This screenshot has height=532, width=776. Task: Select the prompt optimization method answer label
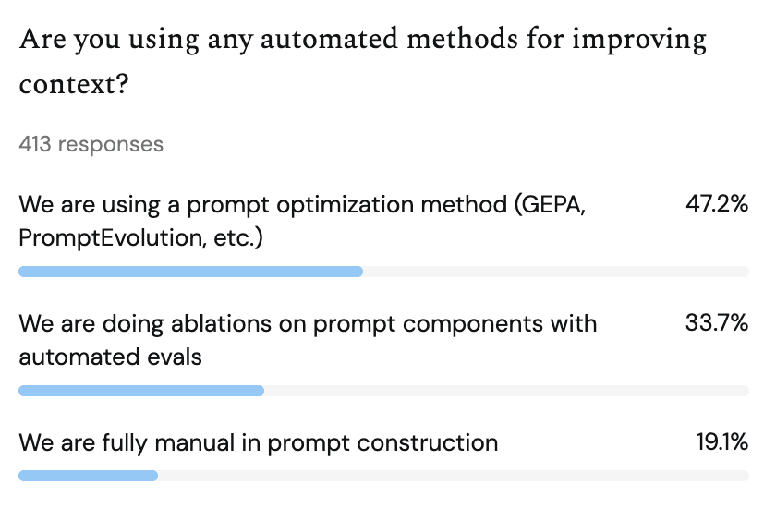pyautogui.click(x=301, y=205)
